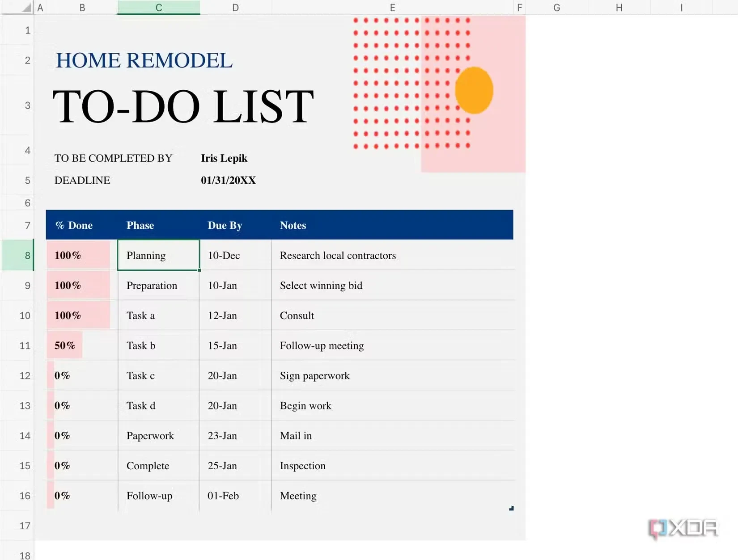Click row 8 header
The height and width of the screenshot is (560, 738).
[x=27, y=255]
